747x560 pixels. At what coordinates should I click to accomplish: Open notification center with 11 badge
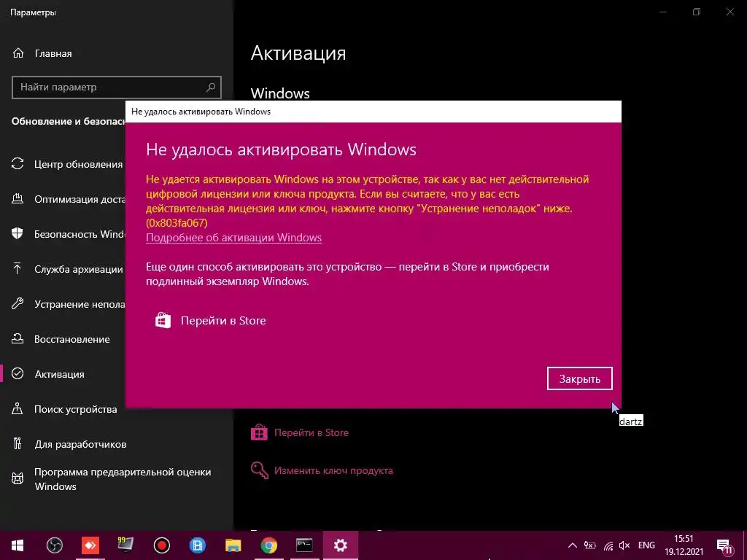(x=724, y=545)
